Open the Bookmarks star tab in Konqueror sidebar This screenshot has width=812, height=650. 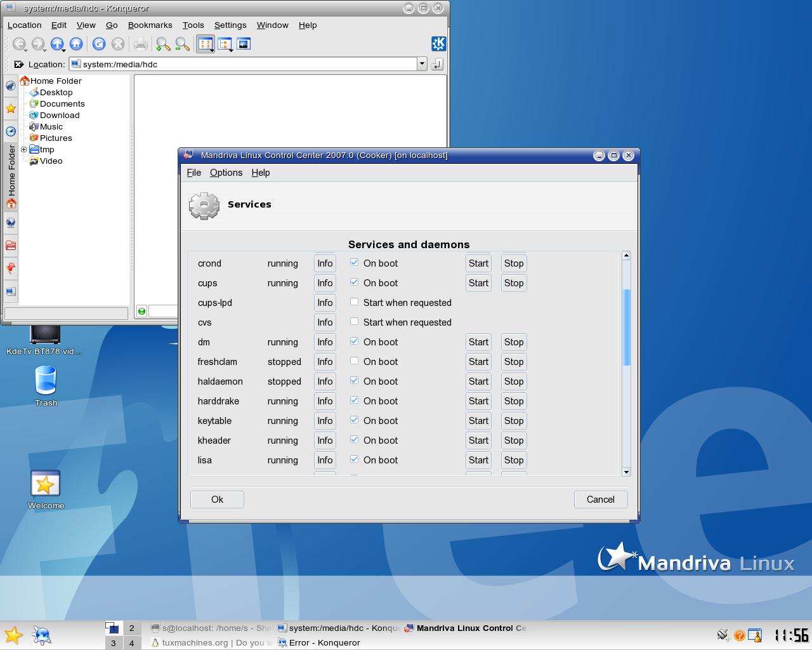(11, 109)
